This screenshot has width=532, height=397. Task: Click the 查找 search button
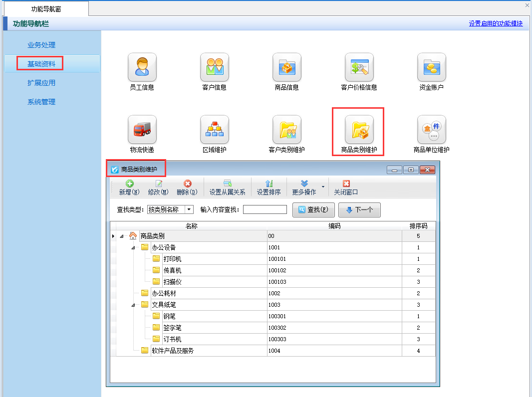pos(313,210)
